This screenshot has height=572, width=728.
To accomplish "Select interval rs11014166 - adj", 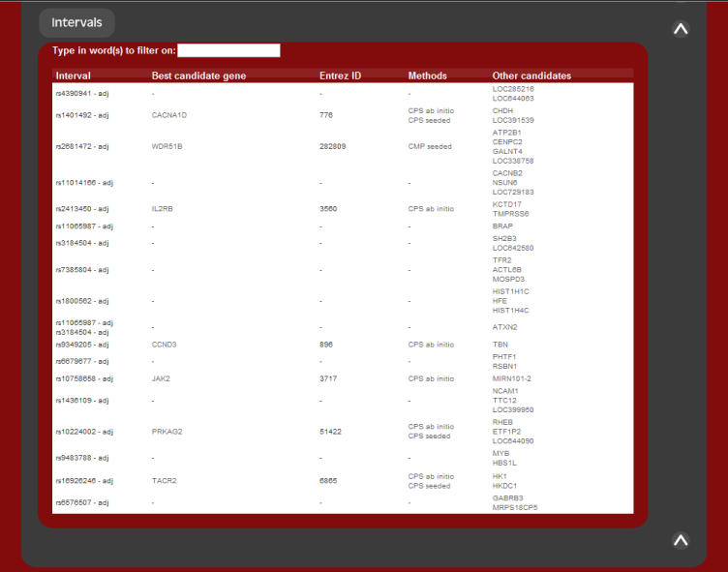I will [x=84, y=183].
